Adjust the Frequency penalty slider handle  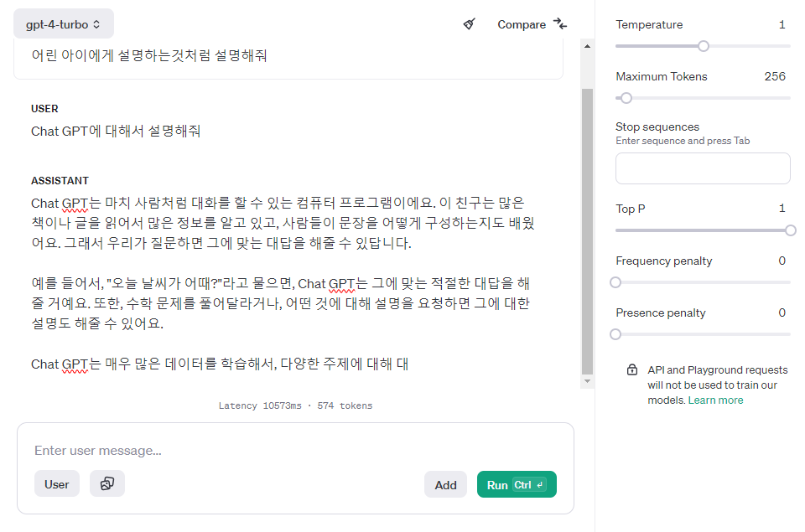tap(615, 282)
